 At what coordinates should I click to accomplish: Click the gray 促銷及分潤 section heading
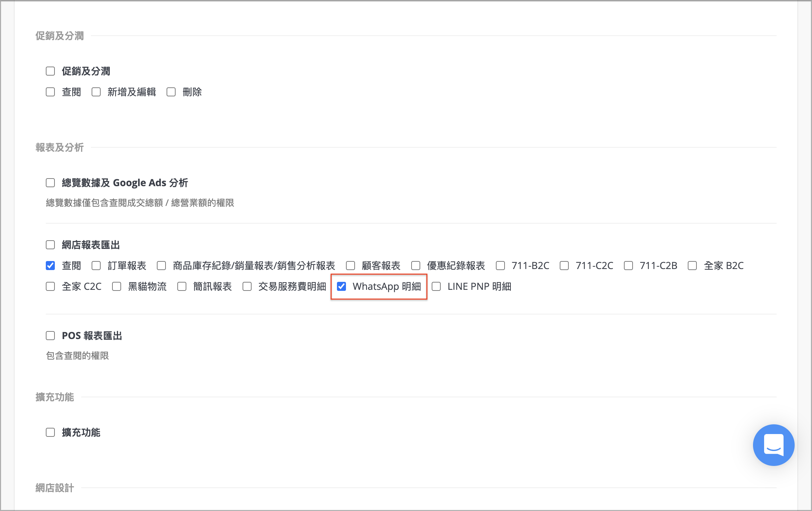(60, 36)
